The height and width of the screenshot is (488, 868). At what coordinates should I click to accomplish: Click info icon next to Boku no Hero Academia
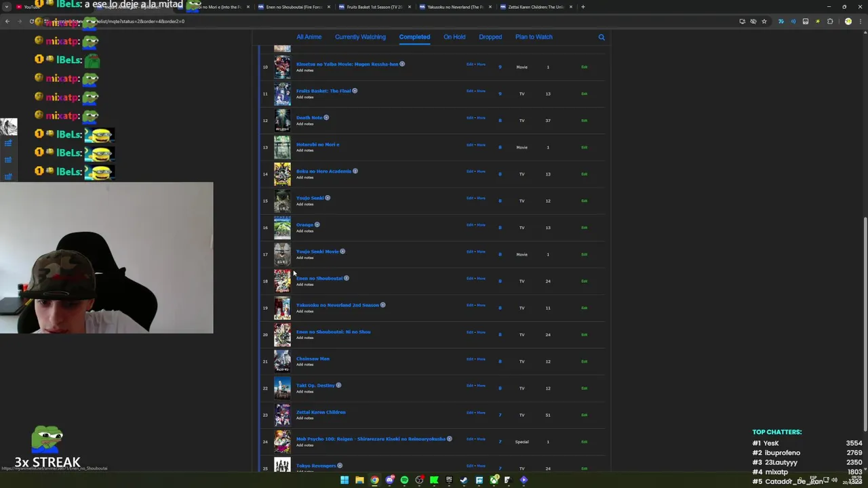pos(355,171)
